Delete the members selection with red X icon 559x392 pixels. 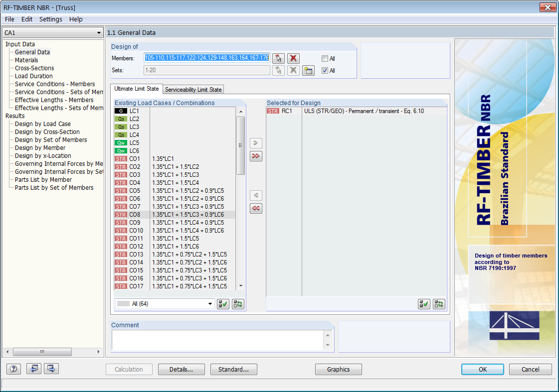click(293, 58)
